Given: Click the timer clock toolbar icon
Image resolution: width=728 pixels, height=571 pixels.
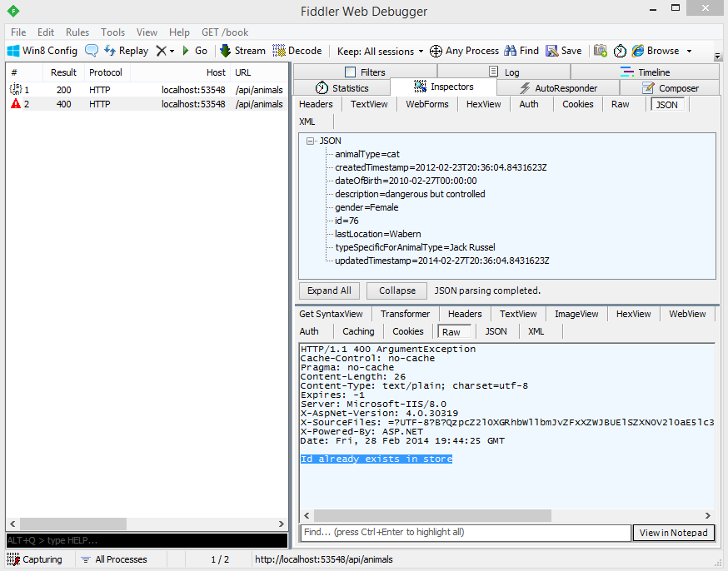Looking at the screenshot, I should (x=621, y=51).
